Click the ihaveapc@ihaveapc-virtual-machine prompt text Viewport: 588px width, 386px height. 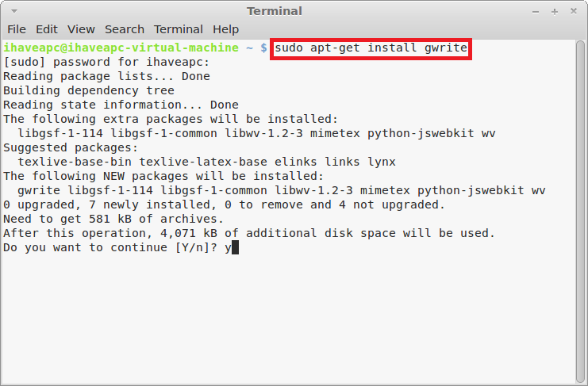(121, 48)
